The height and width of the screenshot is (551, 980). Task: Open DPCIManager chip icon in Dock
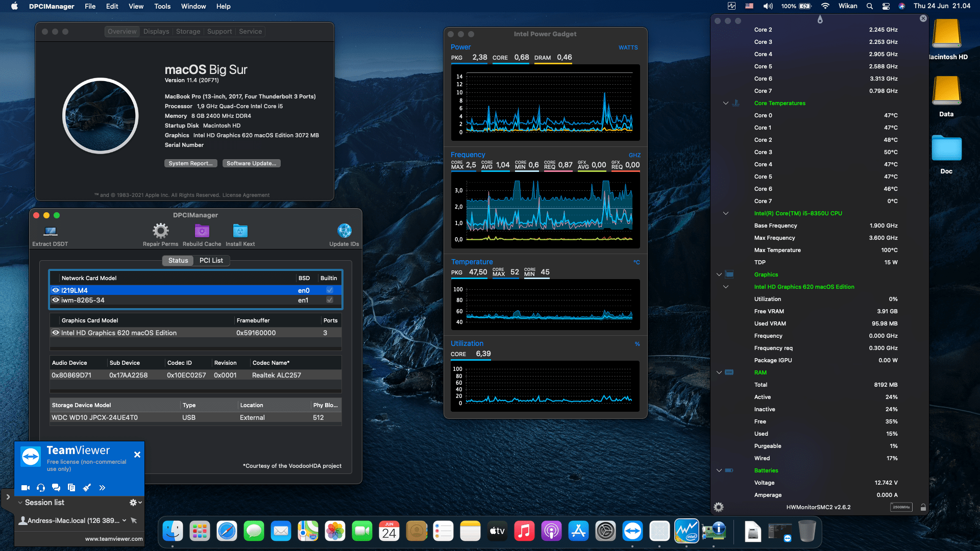pos(714,532)
